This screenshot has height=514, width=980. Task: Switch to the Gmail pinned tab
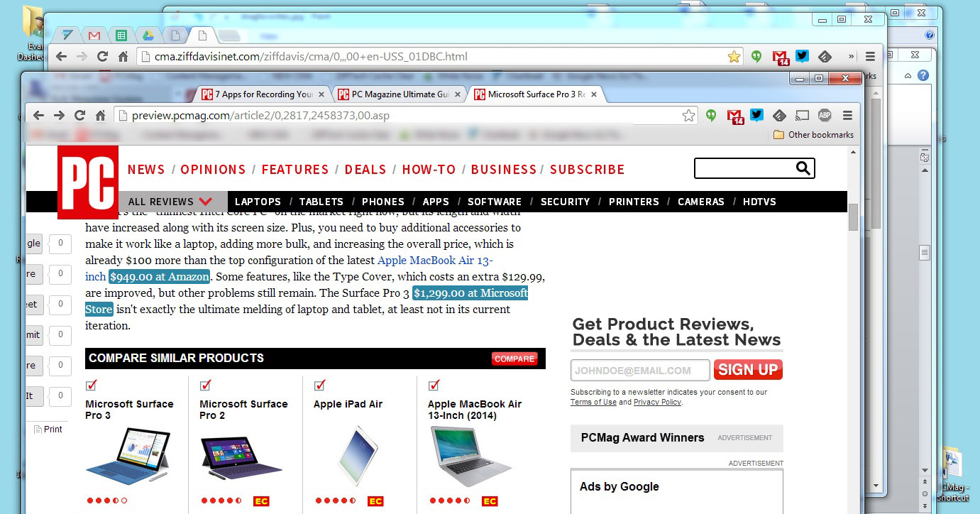pos(94,35)
